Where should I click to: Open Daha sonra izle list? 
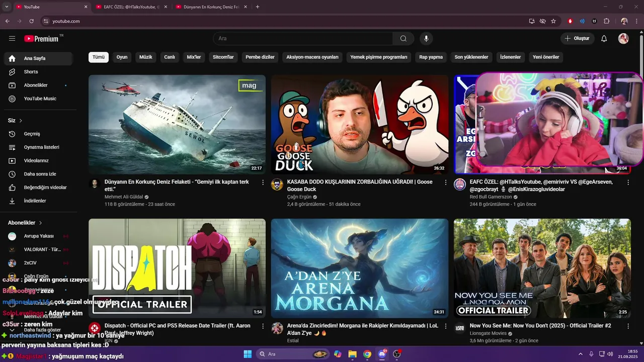38,174
